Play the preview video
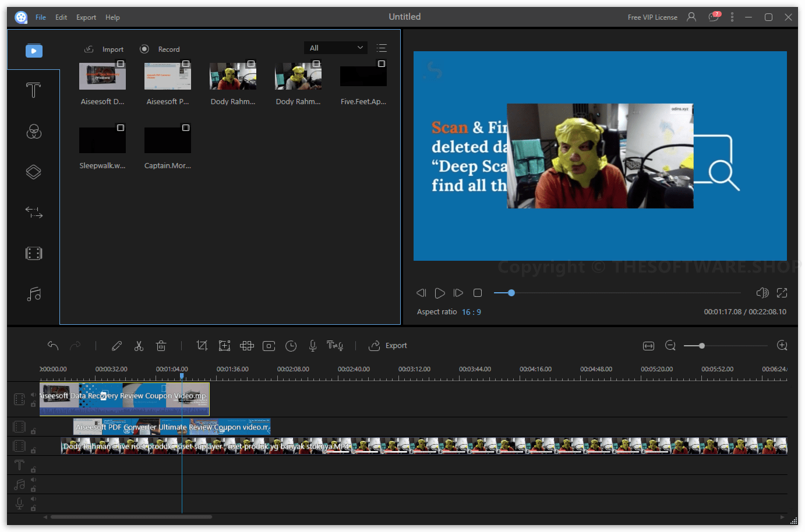805x532 pixels. coord(440,293)
